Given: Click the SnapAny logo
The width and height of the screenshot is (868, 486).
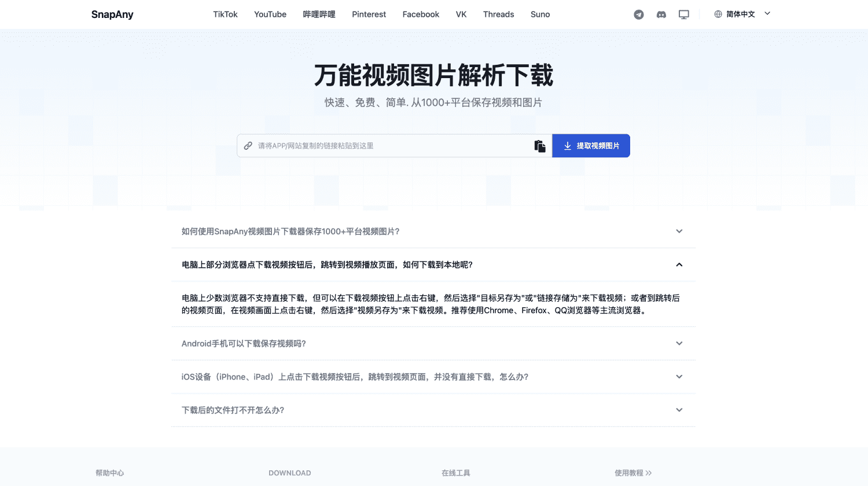Looking at the screenshot, I should coord(112,14).
